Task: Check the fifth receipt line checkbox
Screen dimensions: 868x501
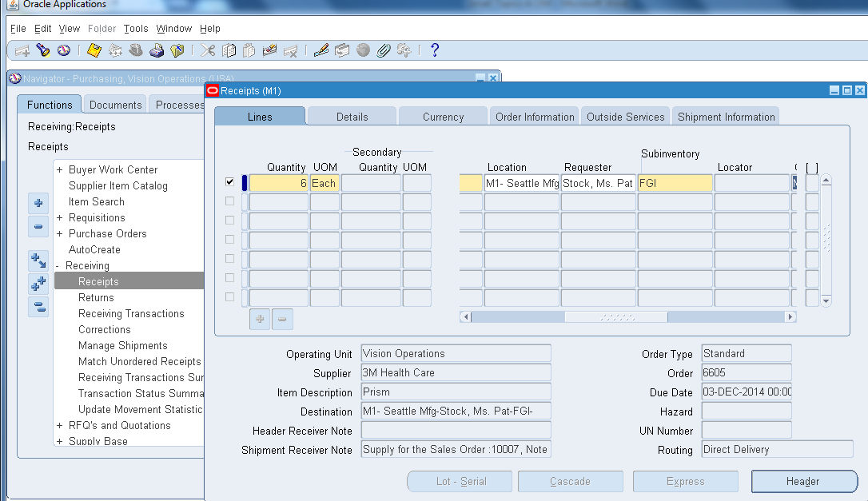Action: (x=229, y=259)
